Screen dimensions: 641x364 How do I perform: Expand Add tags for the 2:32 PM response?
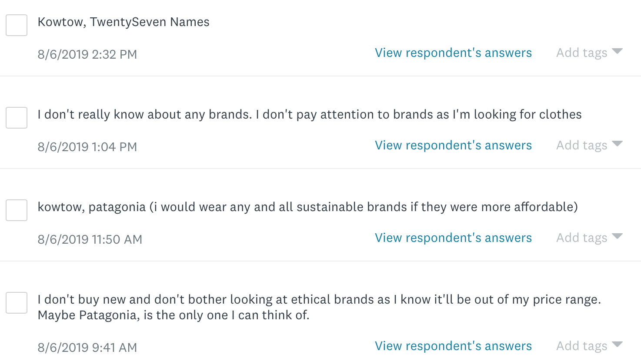coord(589,53)
